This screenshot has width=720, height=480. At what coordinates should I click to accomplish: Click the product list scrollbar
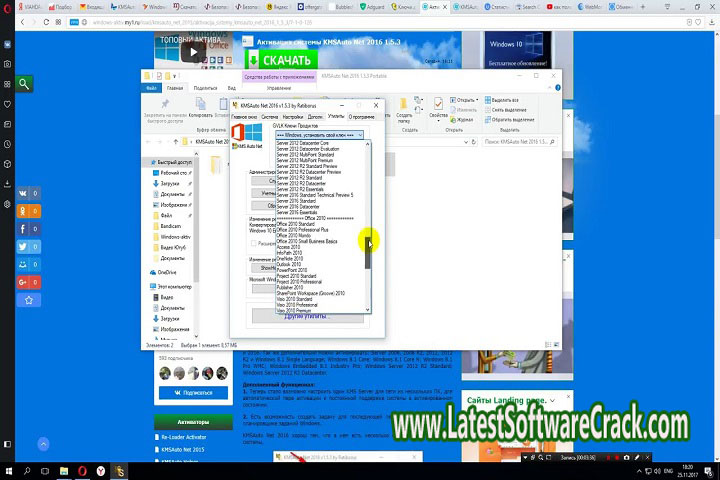pyautogui.click(x=367, y=250)
